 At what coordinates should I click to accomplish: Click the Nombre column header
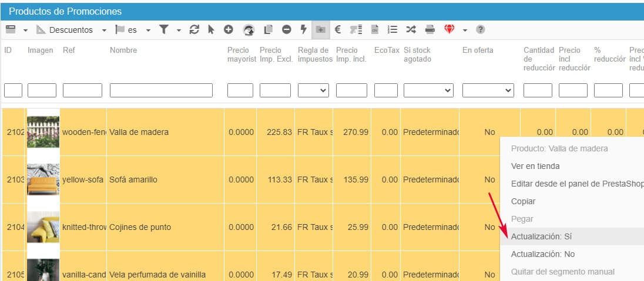[123, 50]
